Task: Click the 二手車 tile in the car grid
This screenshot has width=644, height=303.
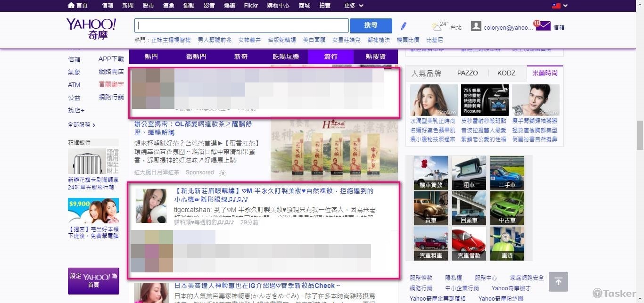Action: [506, 172]
